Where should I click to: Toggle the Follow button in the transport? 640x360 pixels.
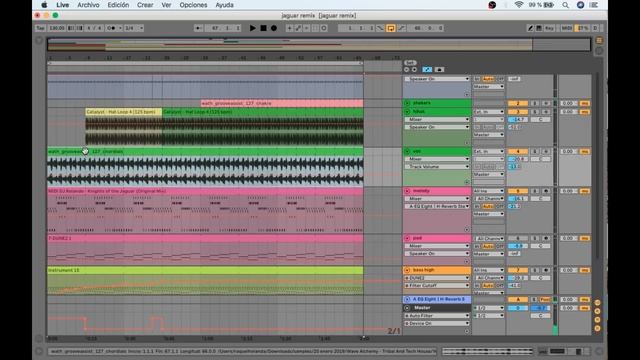click(198, 28)
